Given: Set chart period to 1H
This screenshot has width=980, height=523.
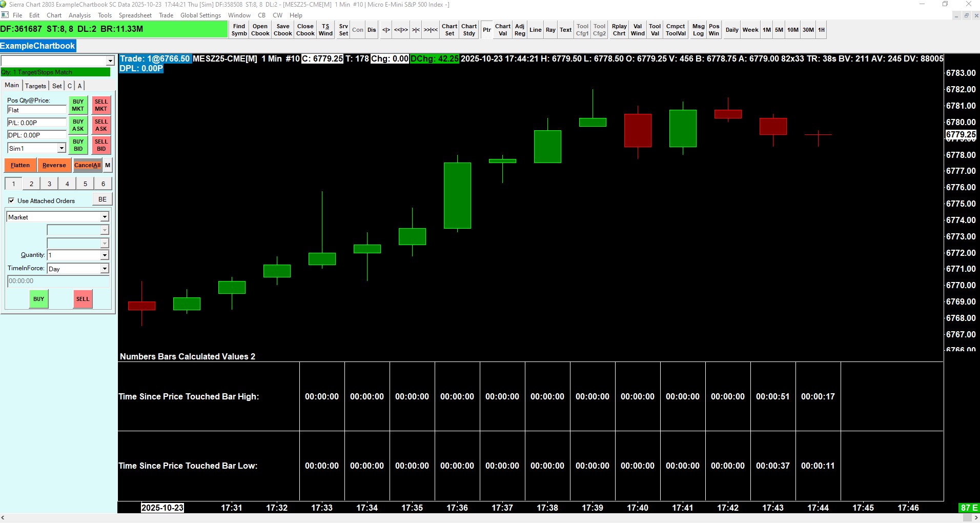Looking at the screenshot, I should [821, 30].
